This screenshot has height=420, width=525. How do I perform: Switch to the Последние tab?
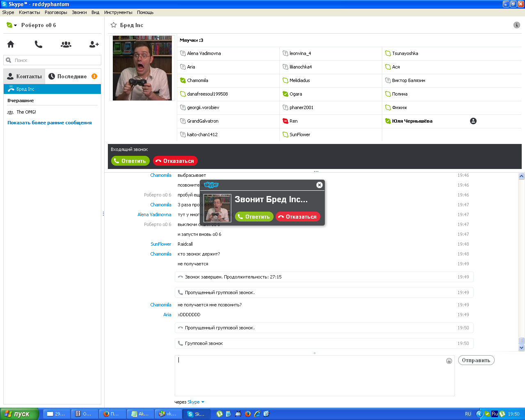[73, 76]
